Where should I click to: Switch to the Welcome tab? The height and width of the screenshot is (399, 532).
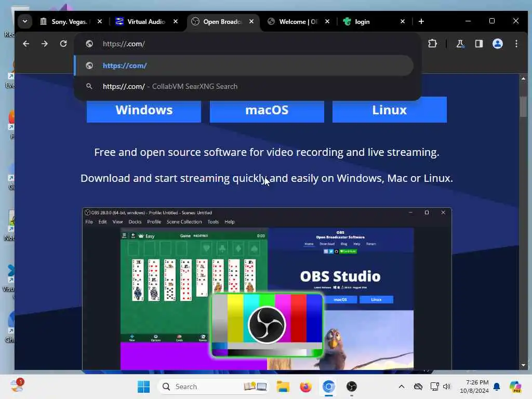[299, 21]
